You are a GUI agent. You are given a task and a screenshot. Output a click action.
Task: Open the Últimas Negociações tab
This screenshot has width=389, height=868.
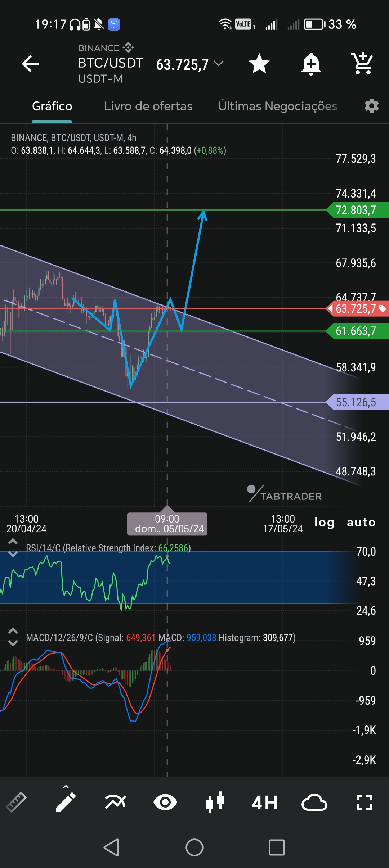(x=278, y=106)
